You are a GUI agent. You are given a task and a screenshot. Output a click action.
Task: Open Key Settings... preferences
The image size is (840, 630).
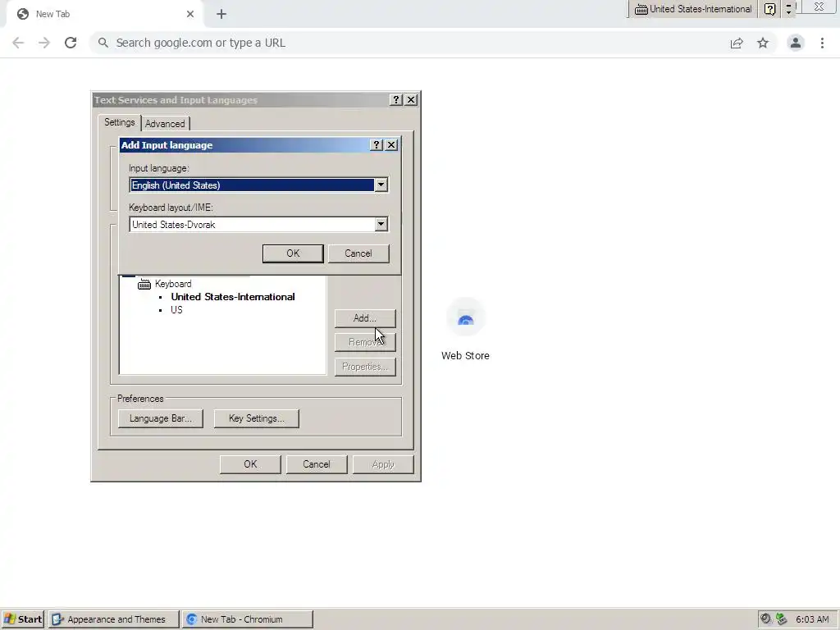[257, 418]
